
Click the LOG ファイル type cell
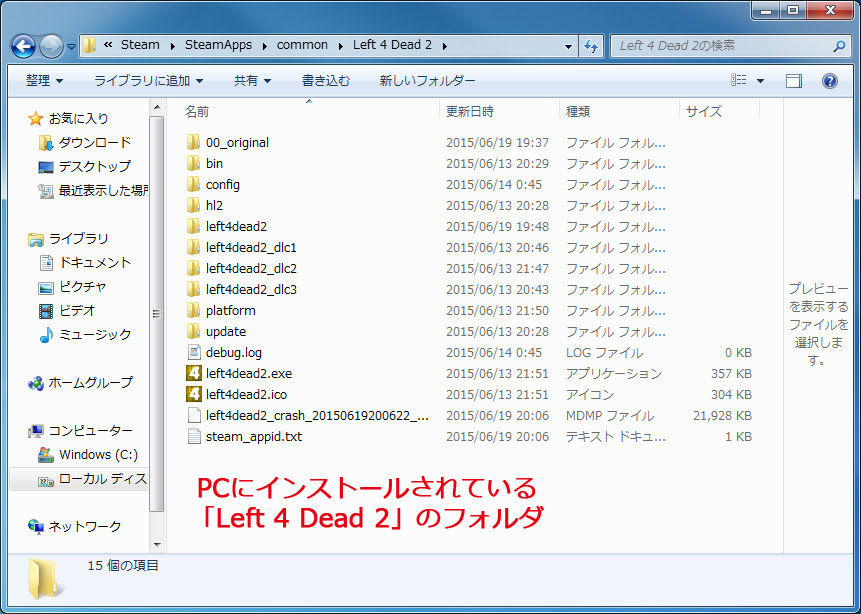(604, 353)
